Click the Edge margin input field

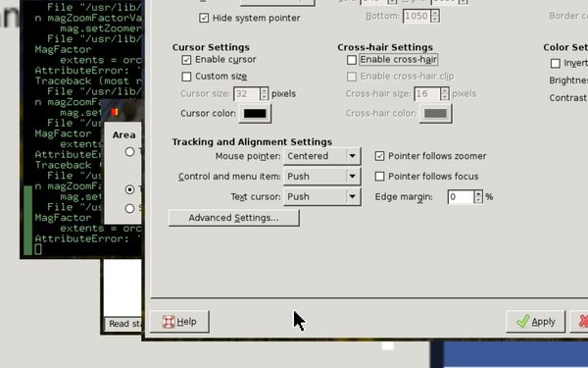click(x=461, y=197)
